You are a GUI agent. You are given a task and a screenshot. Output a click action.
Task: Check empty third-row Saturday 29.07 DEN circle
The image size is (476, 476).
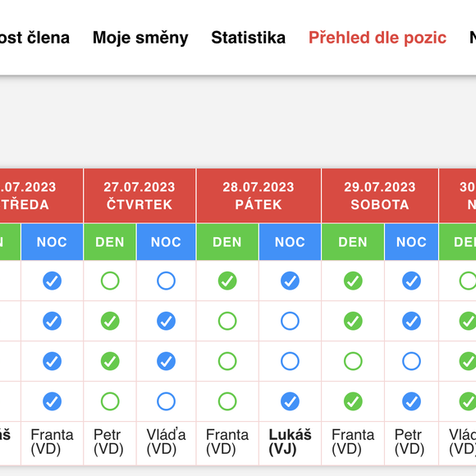point(353,361)
